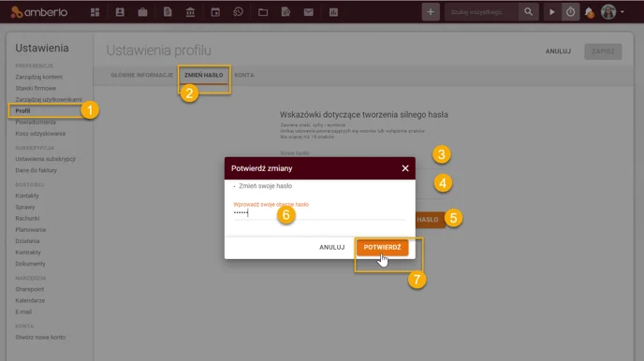Open Powiadomienia in sidebar

[36, 123]
